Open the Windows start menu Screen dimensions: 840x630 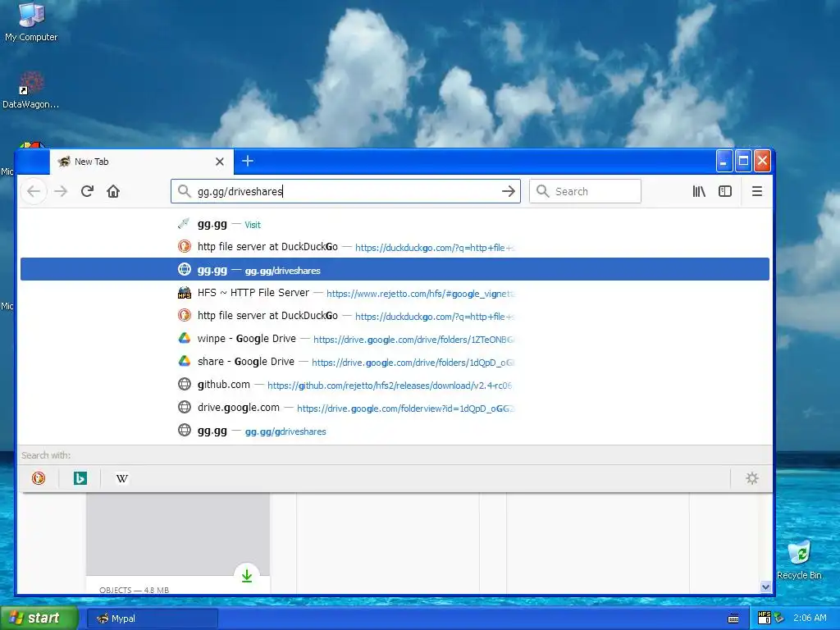pyautogui.click(x=39, y=619)
